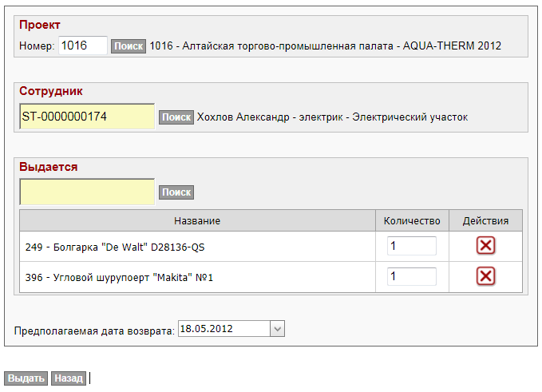Click the ST-0000000174 employee field

click(87, 117)
